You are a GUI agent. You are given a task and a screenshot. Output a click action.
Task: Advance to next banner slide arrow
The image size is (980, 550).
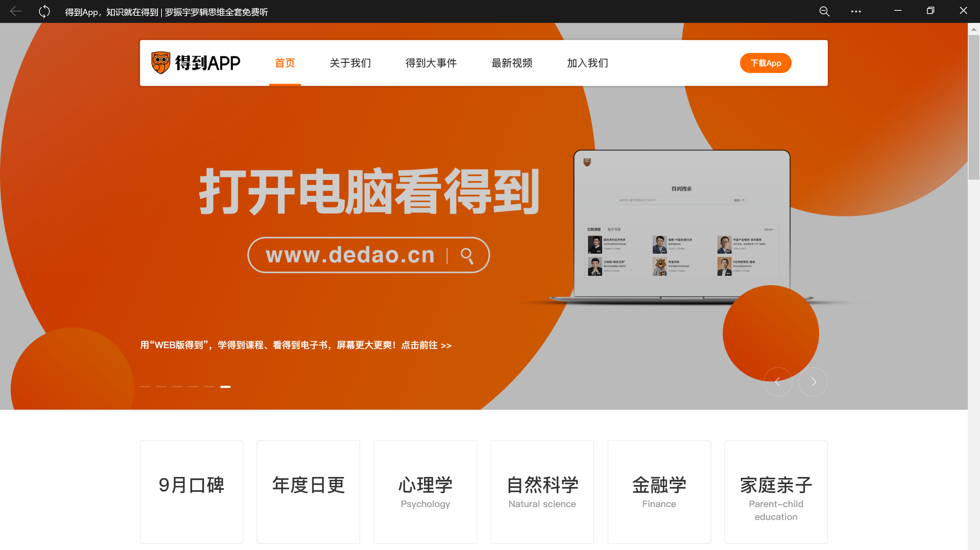coord(813,381)
